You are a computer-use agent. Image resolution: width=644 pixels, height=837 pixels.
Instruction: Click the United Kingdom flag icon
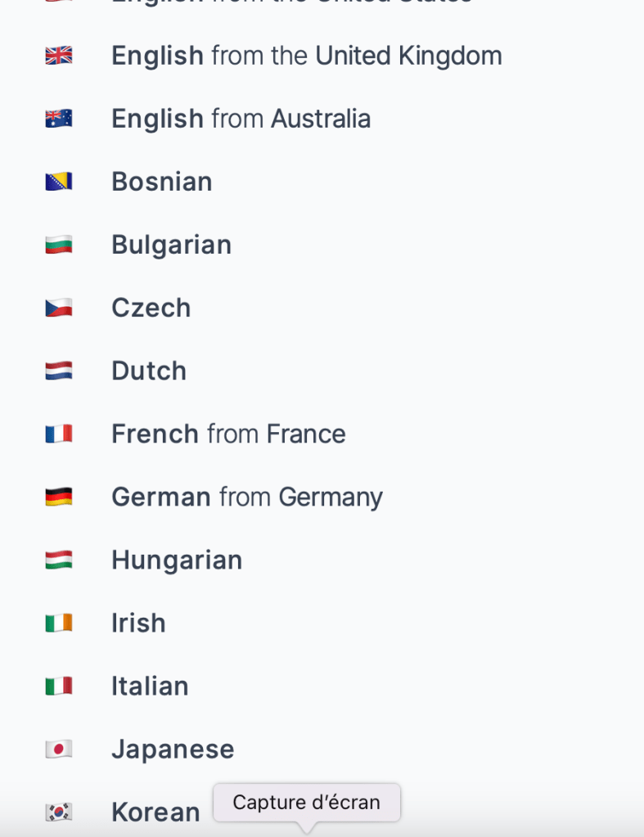coord(59,56)
